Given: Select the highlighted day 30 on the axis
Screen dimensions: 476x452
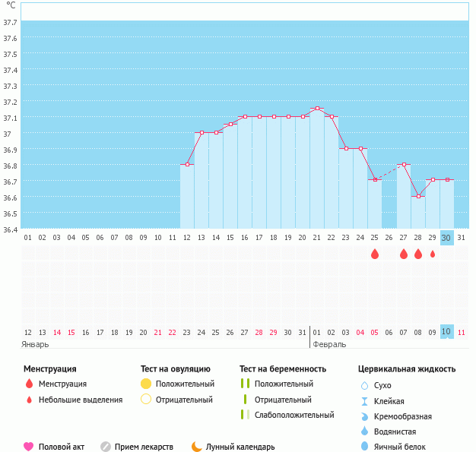Looking at the screenshot, I should [x=446, y=238].
